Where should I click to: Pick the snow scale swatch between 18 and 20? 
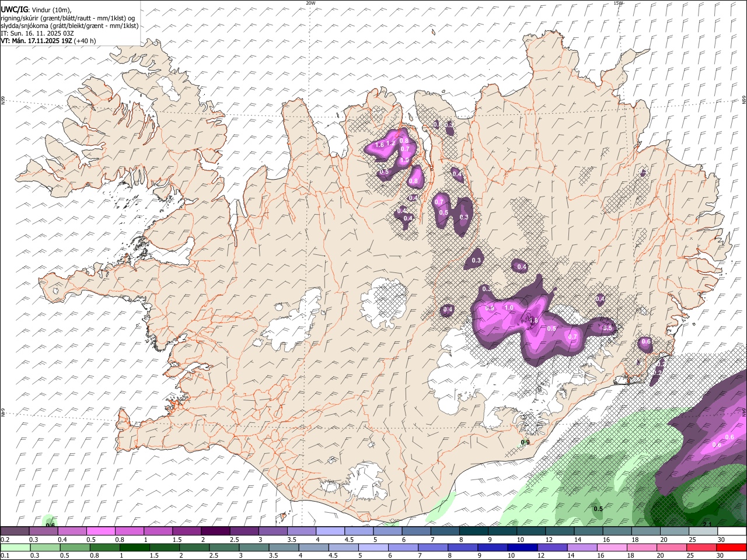point(645,531)
